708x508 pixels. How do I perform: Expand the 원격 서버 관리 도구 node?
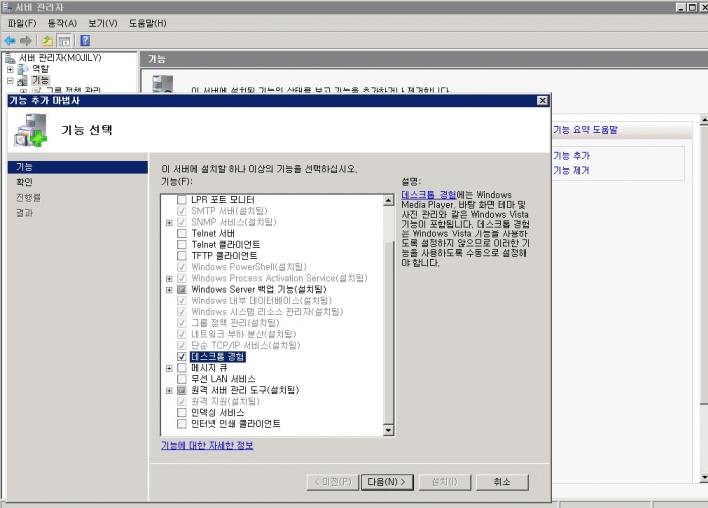(x=169, y=391)
